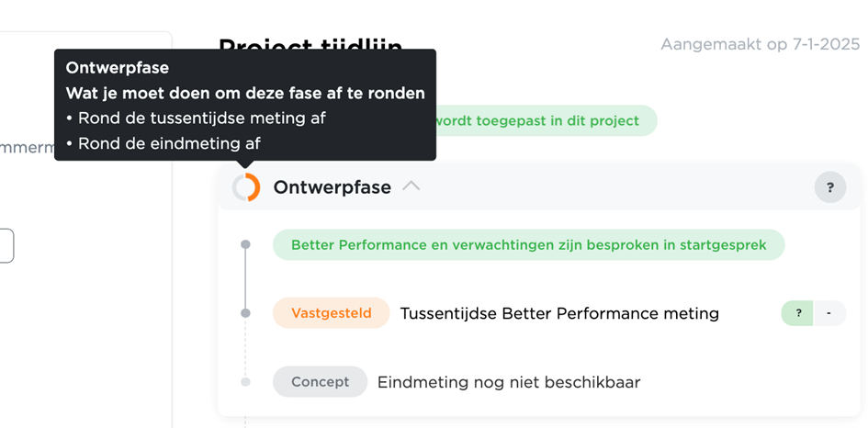This screenshot has width=868, height=428.
Task: Click the grey dash button beside Tussentijdse meting
Action: point(829,313)
